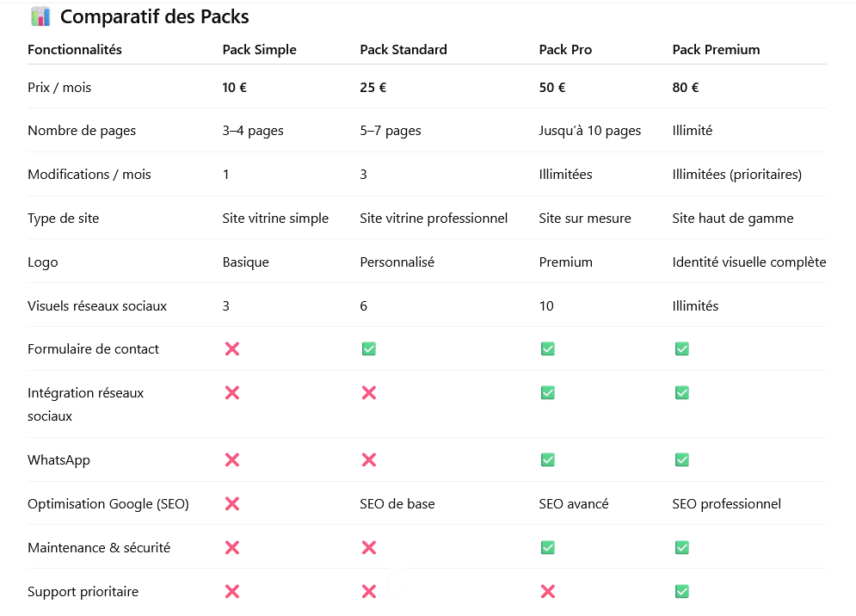Click the red cross for Pack Simple SEO row

231,503
